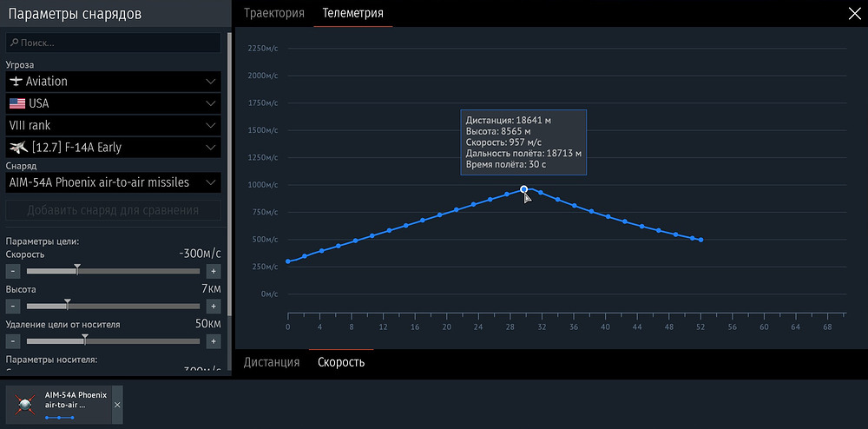Click the highlighted graph point at 30 s
The image size is (868, 429).
(523, 189)
